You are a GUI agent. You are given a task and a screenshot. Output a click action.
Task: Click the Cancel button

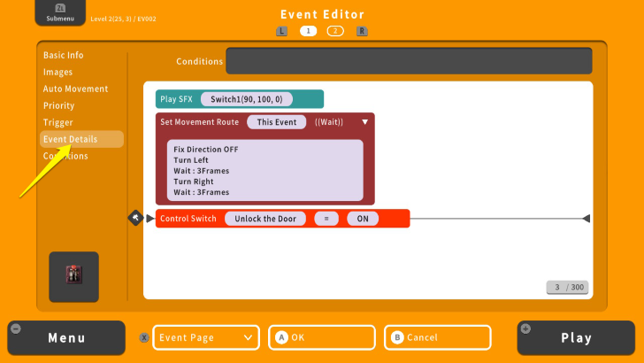(438, 337)
